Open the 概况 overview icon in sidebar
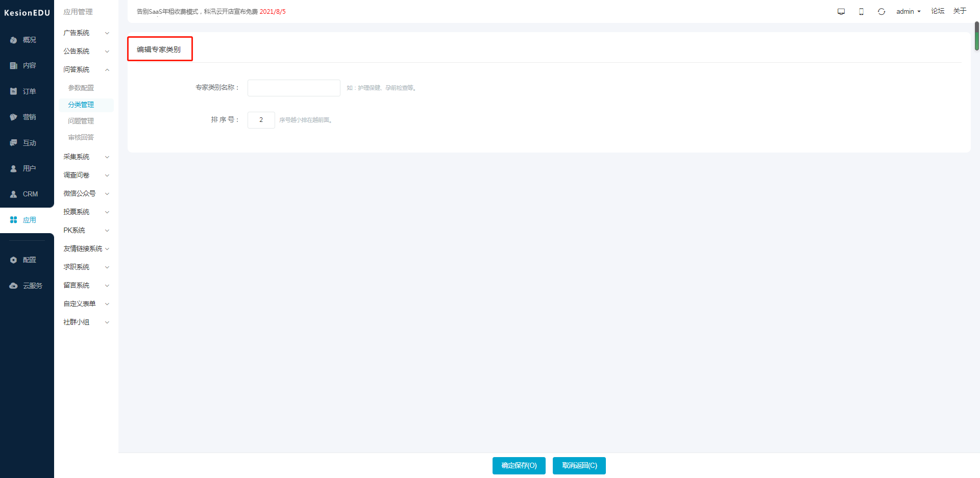Screen dimensions: 980x478 pyautogui.click(x=14, y=40)
